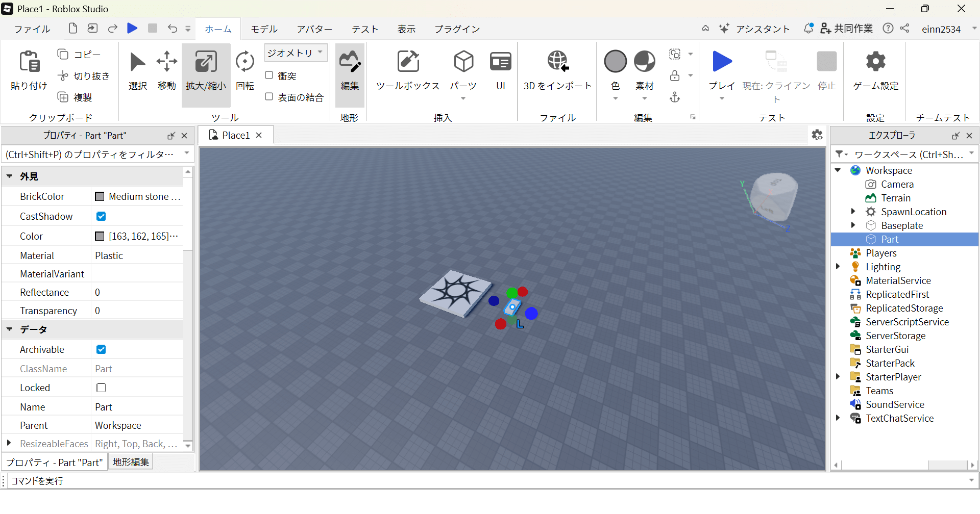Click the undo arrow in the title toolbar
The width and height of the screenshot is (980, 514).
(173, 29)
